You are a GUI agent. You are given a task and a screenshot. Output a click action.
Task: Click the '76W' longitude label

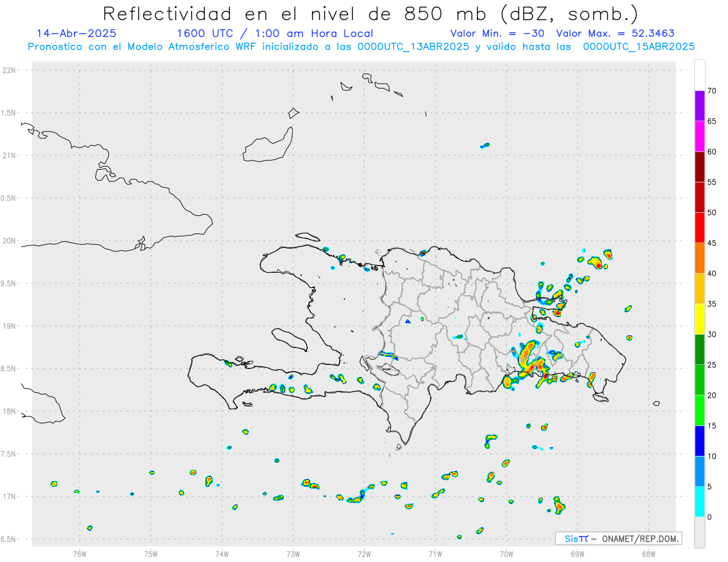79,553
